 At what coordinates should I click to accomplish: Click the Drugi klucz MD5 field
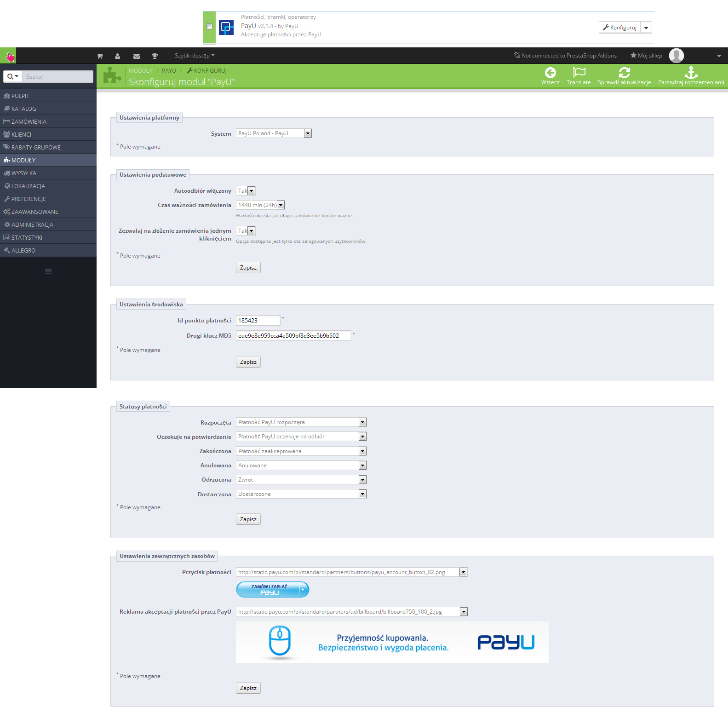(293, 336)
